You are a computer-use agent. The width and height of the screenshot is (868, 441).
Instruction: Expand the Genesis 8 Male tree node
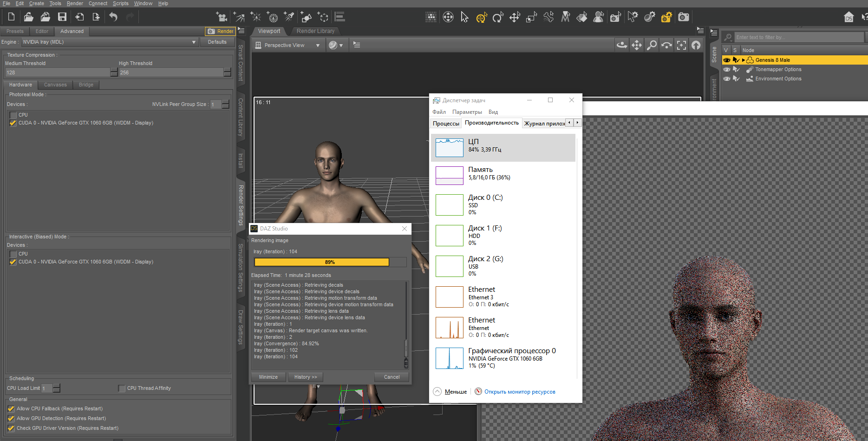pyautogui.click(x=744, y=60)
